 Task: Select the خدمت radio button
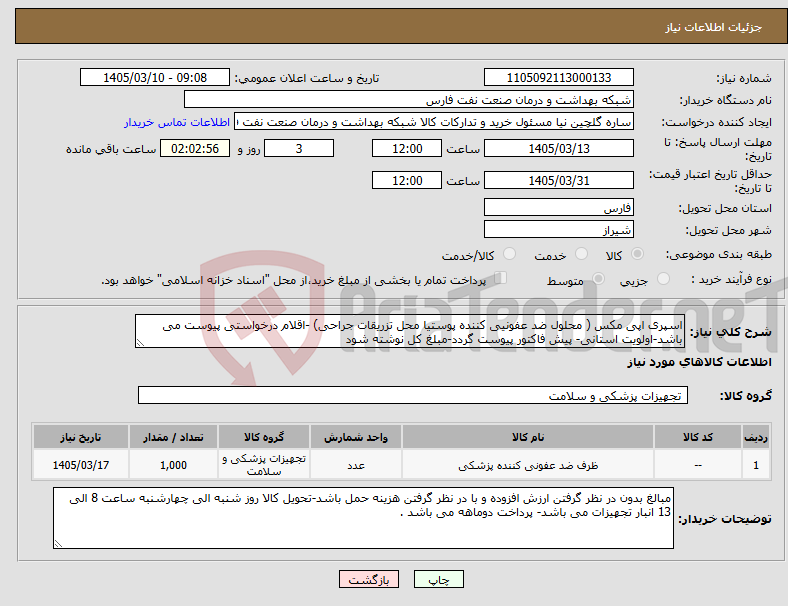(581, 254)
